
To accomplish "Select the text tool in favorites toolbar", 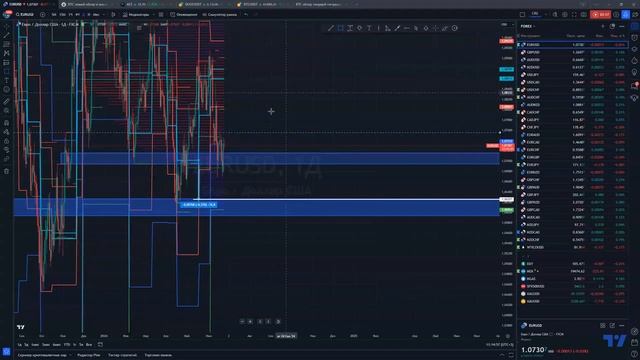I will coord(369,28).
